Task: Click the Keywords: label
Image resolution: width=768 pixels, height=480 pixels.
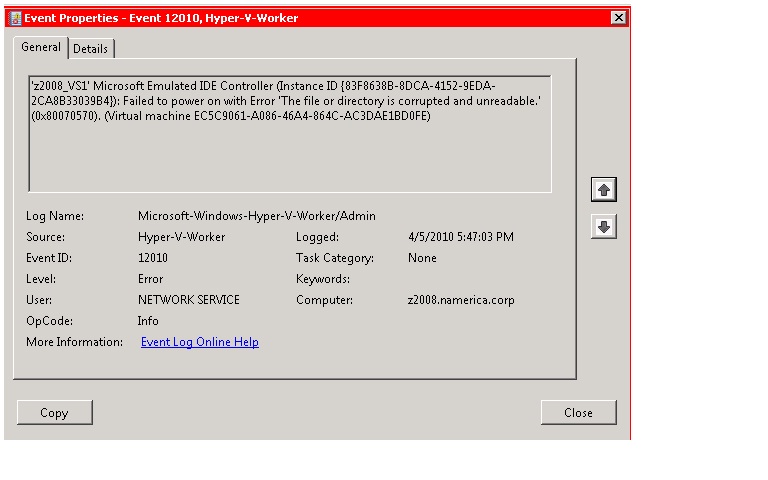Action: 323,279
